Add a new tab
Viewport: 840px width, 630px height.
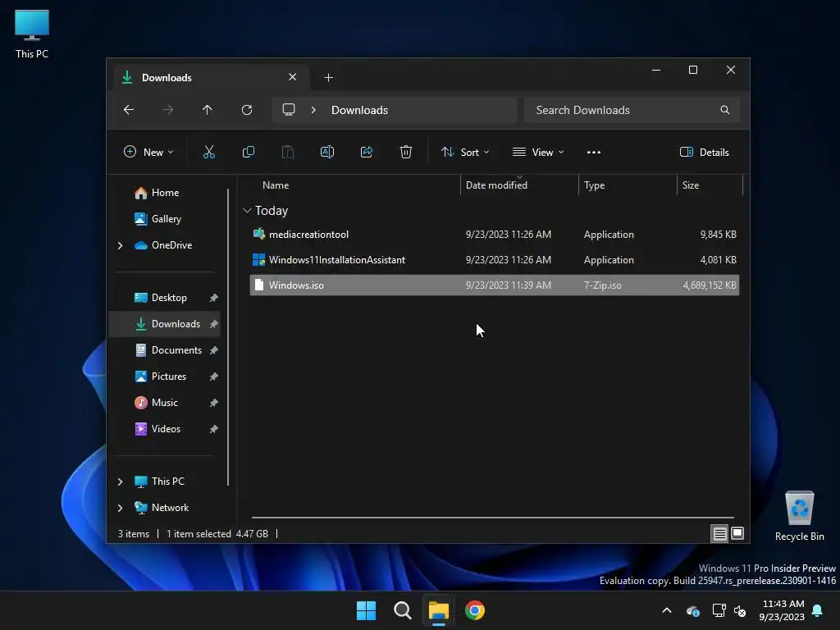coord(328,78)
